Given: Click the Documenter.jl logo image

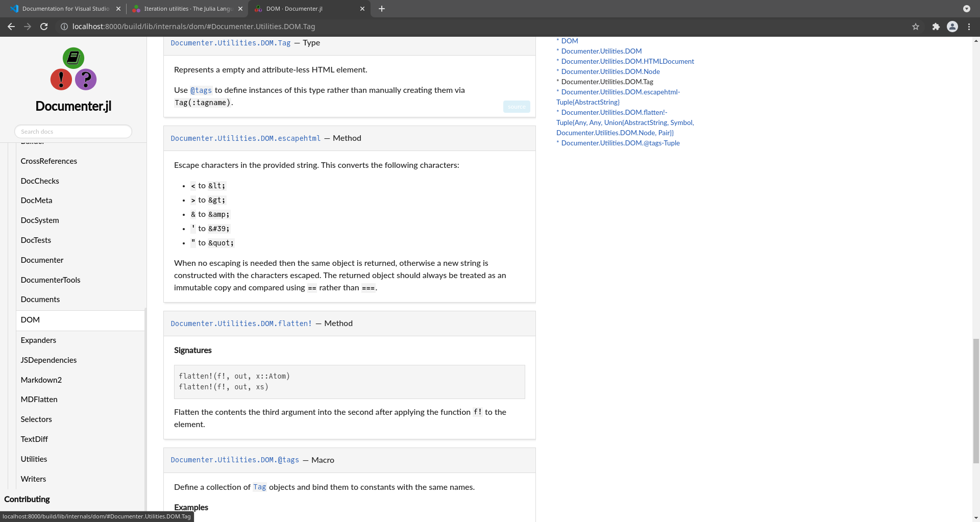Looking at the screenshot, I should click(x=73, y=69).
